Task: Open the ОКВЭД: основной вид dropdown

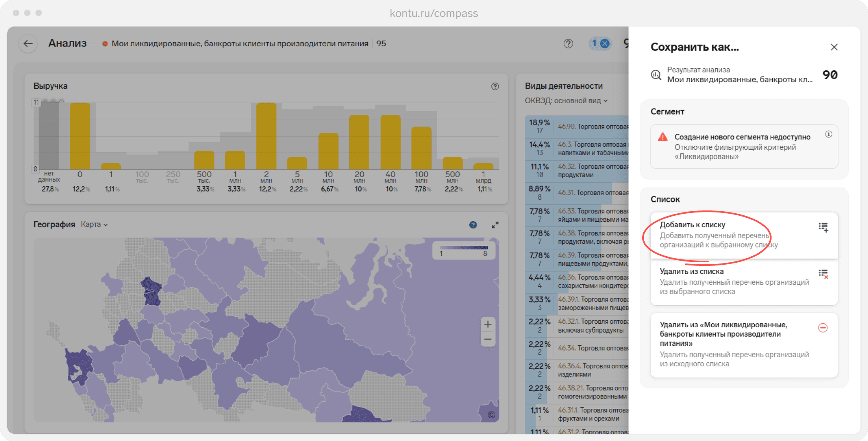Action: click(x=566, y=101)
